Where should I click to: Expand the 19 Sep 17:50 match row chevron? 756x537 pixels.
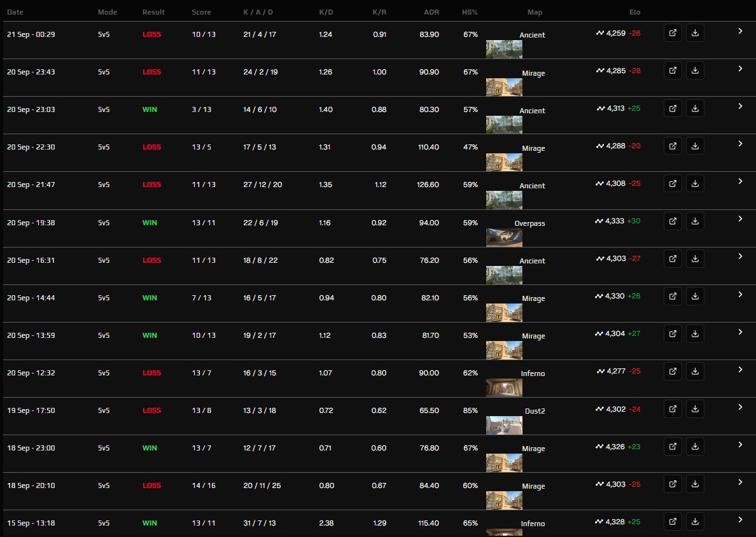click(740, 407)
